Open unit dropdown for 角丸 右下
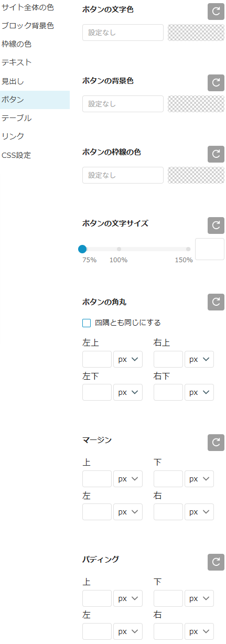Screen dimensions: 226x644 coord(199,392)
